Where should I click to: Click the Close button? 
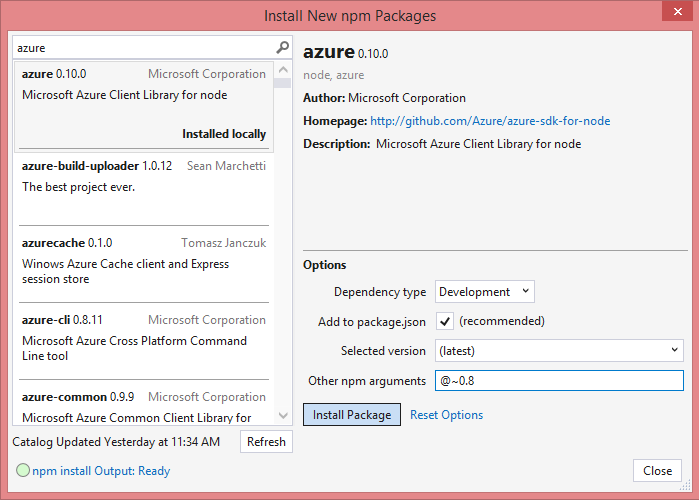pyautogui.click(x=657, y=471)
